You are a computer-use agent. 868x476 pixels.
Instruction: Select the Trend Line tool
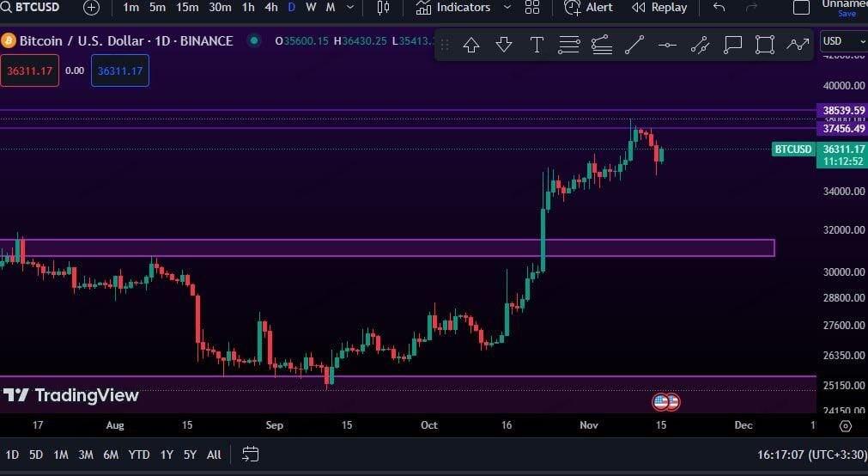pyautogui.click(x=634, y=45)
